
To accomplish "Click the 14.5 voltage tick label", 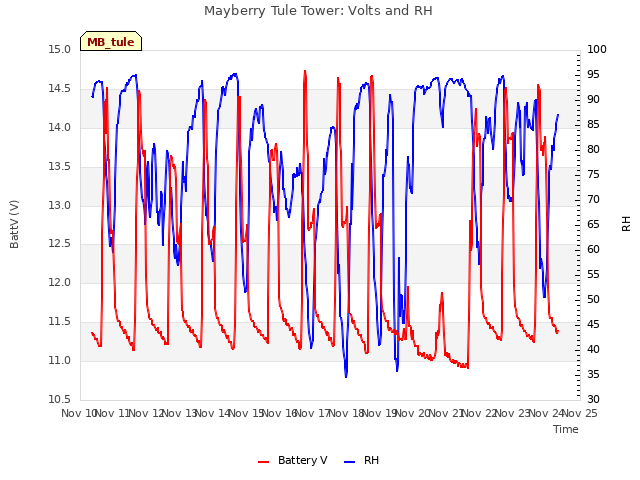I will [60, 89].
